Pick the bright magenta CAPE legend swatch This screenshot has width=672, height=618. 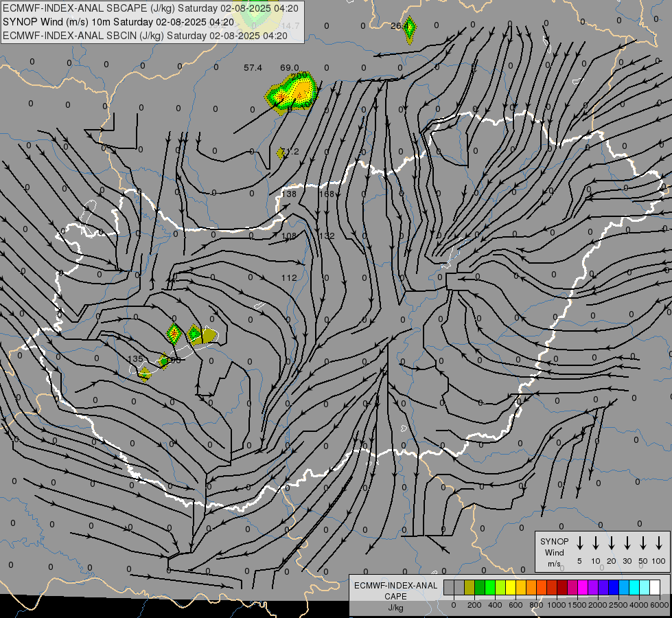coord(583,587)
